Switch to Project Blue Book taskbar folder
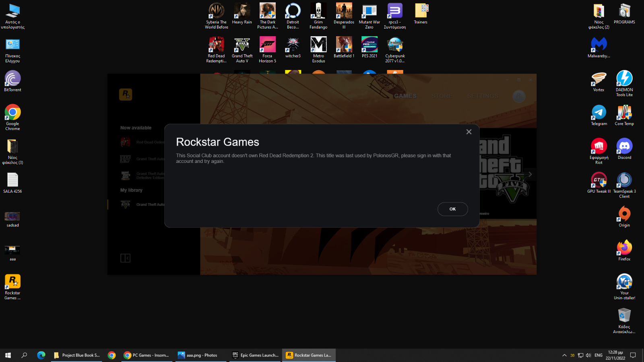Image resolution: width=644 pixels, height=362 pixels. (76, 355)
